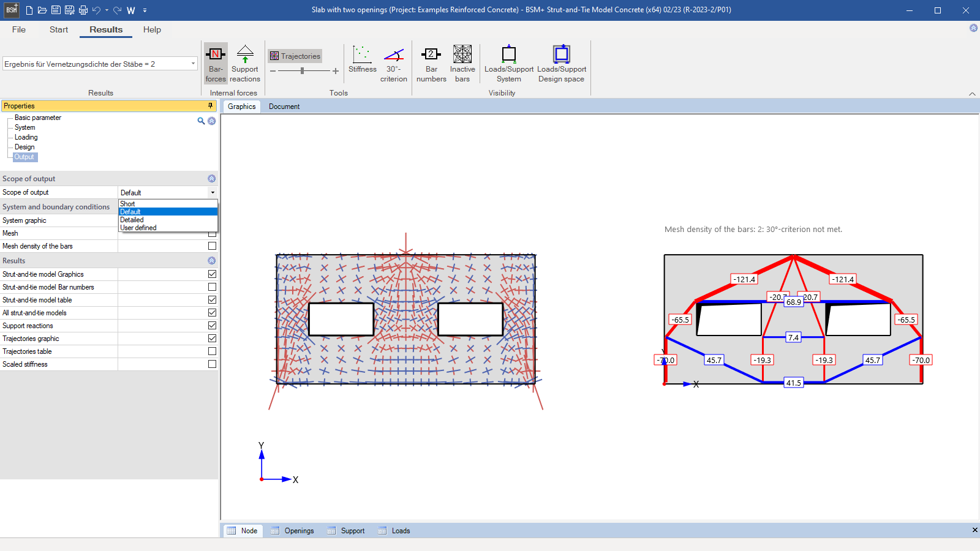Switch to the Graphics view tab
The image size is (980, 551).
241,107
